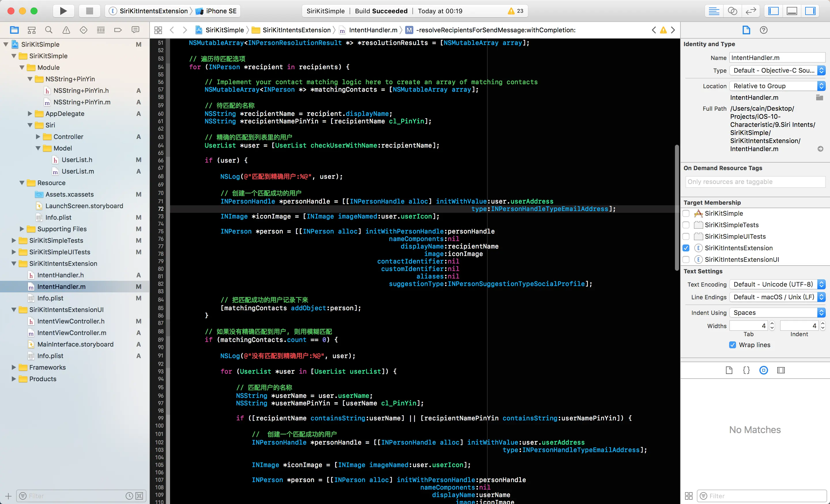The width and height of the screenshot is (830, 504).
Task: Open the Find navigator (magnifier icon)
Action: click(49, 30)
